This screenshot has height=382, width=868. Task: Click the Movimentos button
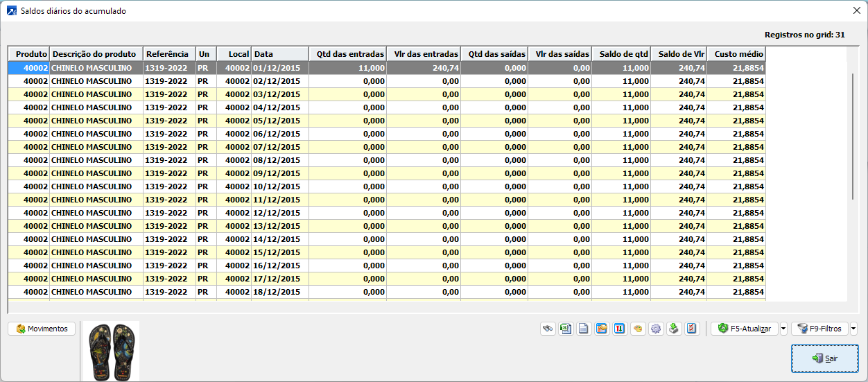[42, 329]
